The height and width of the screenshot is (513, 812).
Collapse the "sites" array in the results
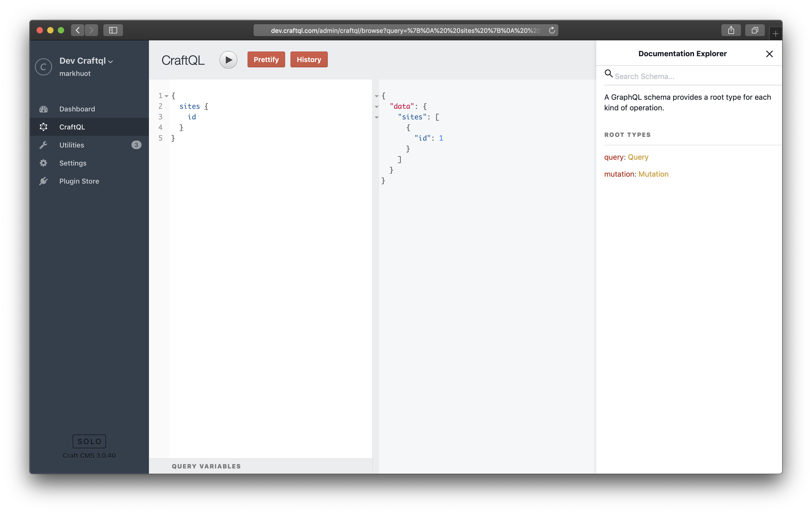377,118
